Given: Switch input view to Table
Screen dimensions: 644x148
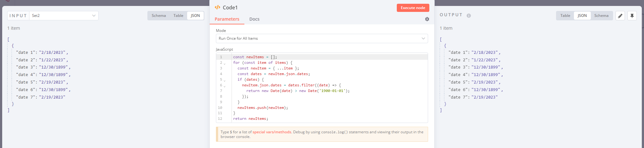Looking at the screenshot, I should (178, 16).
